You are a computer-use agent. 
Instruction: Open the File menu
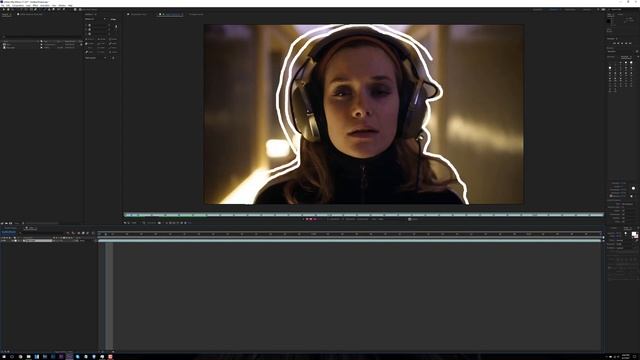(3, 5)
